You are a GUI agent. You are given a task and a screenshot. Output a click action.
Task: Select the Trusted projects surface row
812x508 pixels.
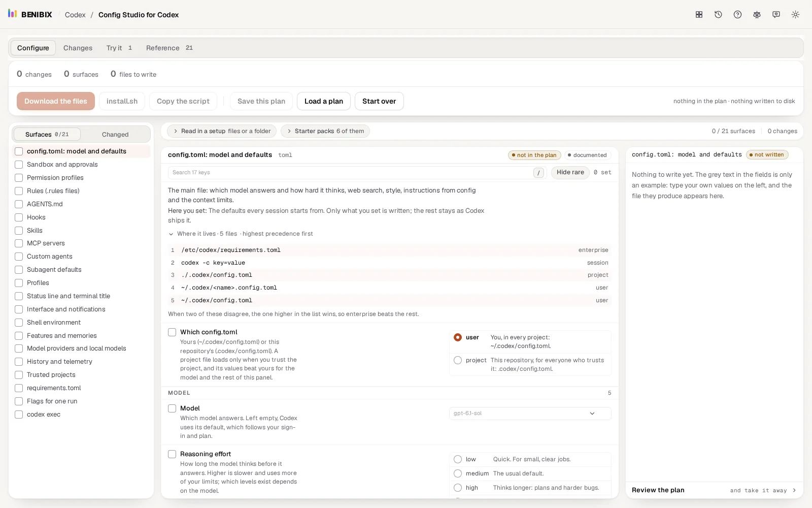point(81,375)
